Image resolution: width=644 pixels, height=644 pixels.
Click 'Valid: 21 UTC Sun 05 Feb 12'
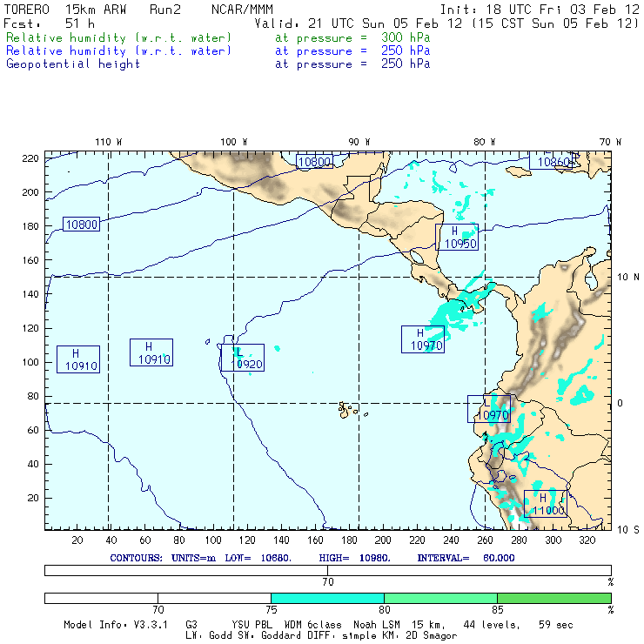tap(359, 23)
